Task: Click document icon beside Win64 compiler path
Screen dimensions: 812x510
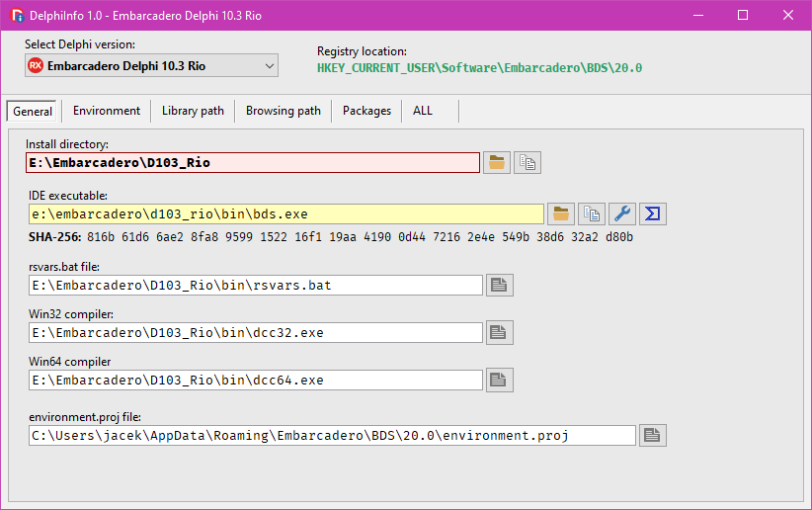Action: click(x=500, y=380)
